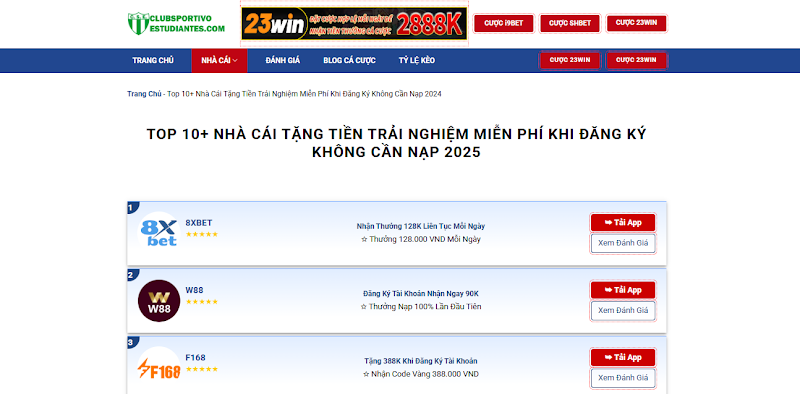This screenshot has height=394, width=800.
Task: Click the F168 logo image
Action: (x=159, y=368)
